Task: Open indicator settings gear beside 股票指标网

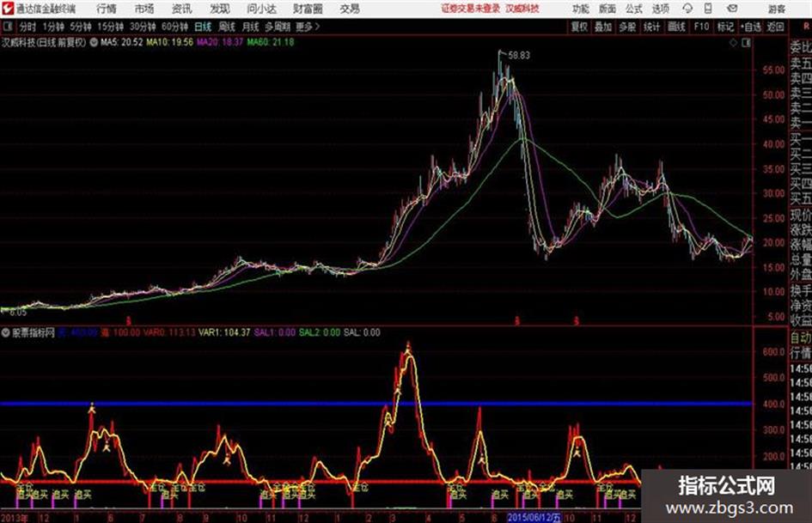Action: pos(6,333)
